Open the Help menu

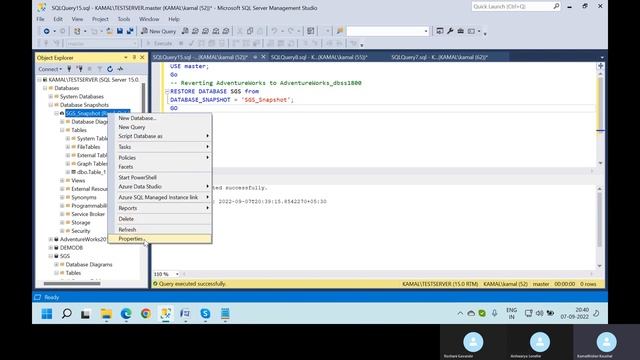[x=174, y=19]
